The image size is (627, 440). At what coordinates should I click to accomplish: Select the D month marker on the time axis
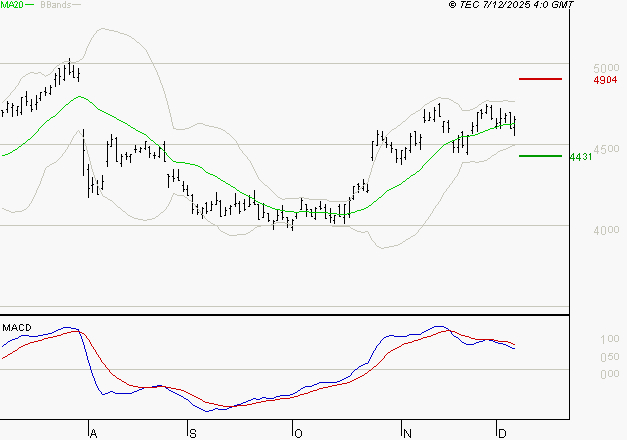click(x=501, y=433)
